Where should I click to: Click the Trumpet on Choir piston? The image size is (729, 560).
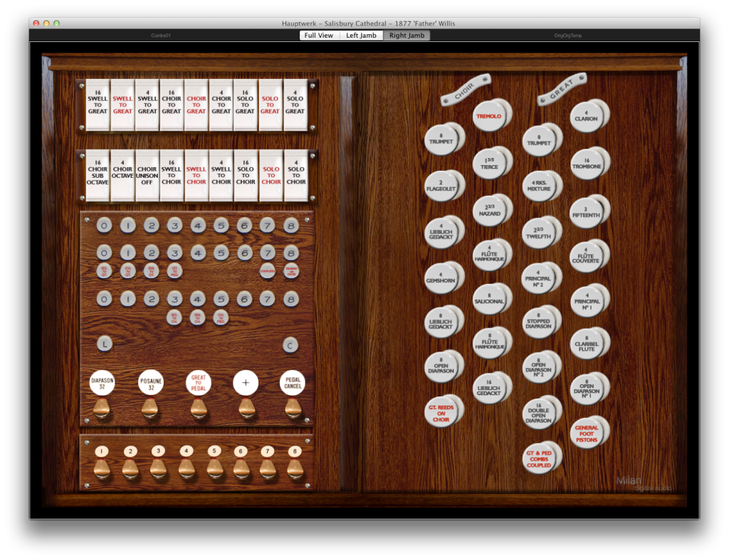291,271
